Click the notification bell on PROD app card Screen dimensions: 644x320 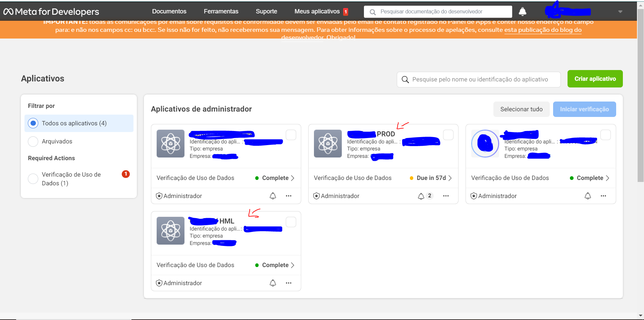(x=421, y=196)
